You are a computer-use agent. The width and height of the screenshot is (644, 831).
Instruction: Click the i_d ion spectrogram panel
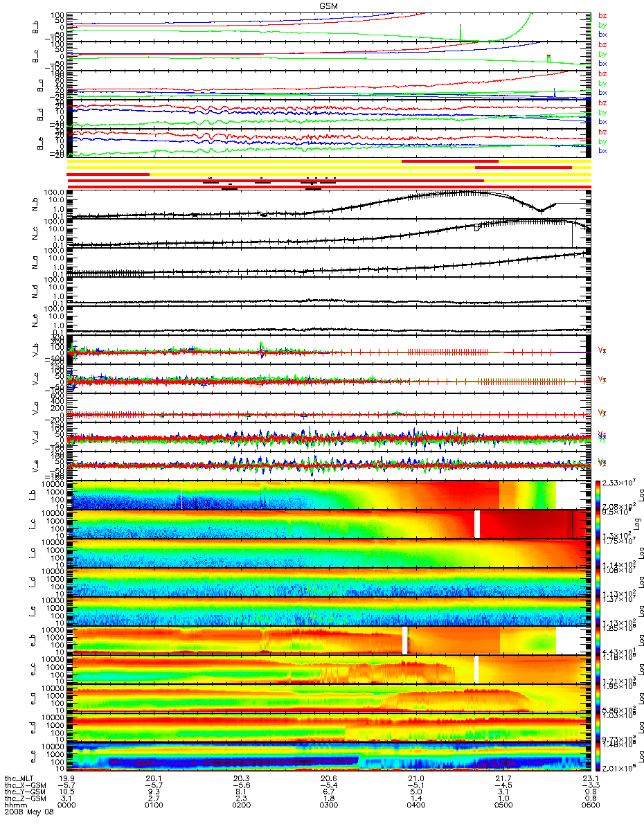coord(329,582)
